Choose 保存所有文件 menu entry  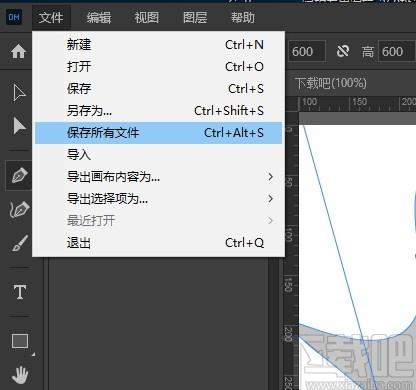pos(158,133)
